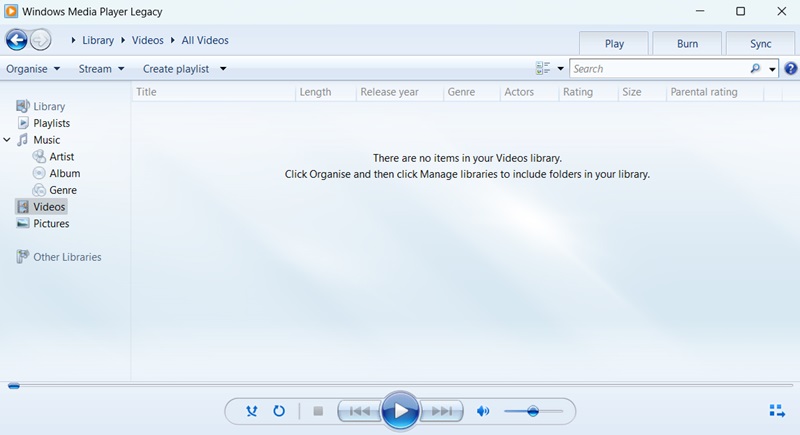Expand the arrow before Library breadcrumb
The height and width of the screenshot is (435, 800).
tap(73, 40)
